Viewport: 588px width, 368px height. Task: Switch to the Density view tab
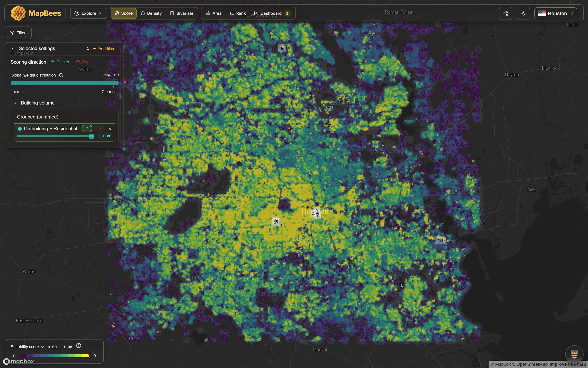(x=151, y=13)
